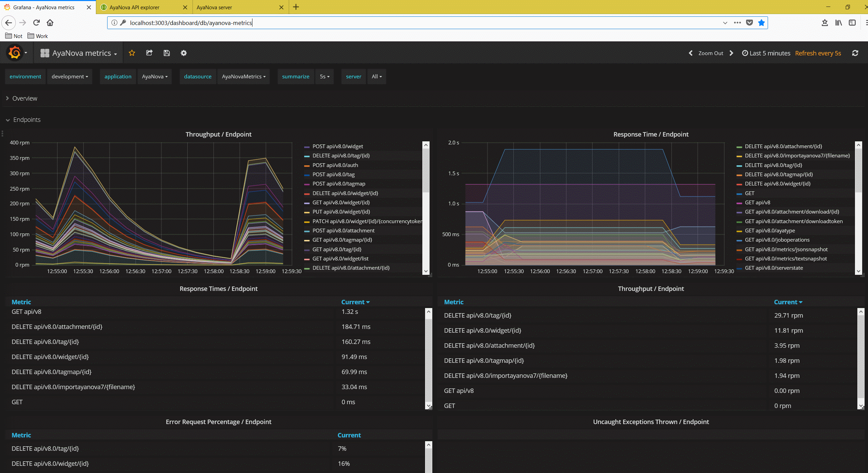Toggle the bookmark star in address bar
Screen dimensions: 868x473
[x=761, y=23]
